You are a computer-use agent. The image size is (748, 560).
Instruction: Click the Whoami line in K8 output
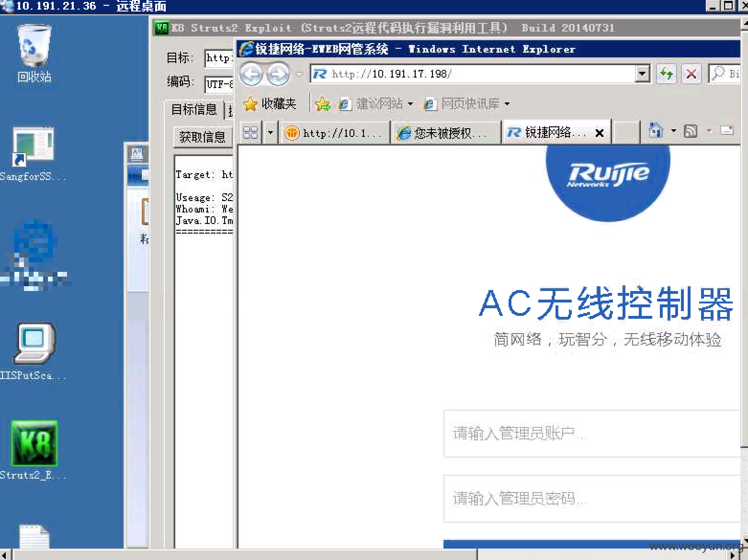pyautogui.click(x=204, y=209)
